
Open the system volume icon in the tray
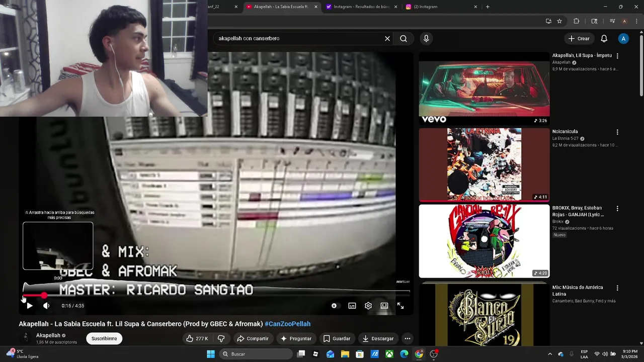(605, 354)
